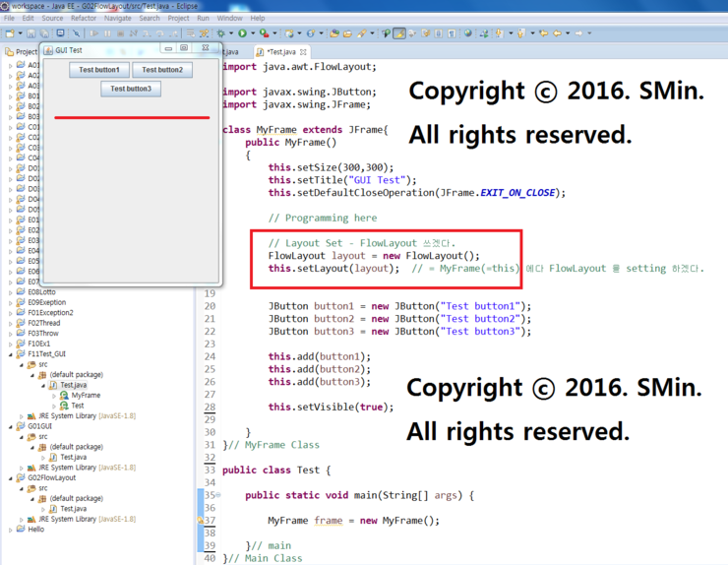
Task: Toggle Show Whitespace Characters pilcrow icon
Action: coord(452,33)
